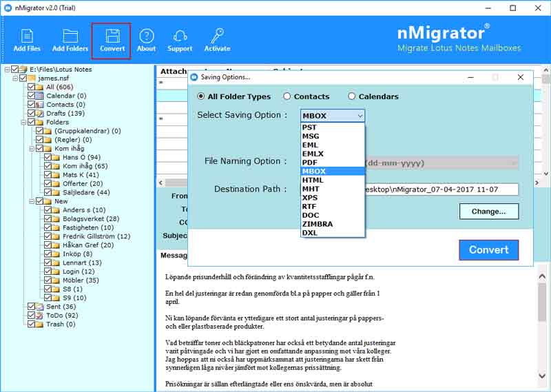The height and width of the screenshot is (392, 551).
Task: Select the Contacts radio button
Action: click(287, 96)
